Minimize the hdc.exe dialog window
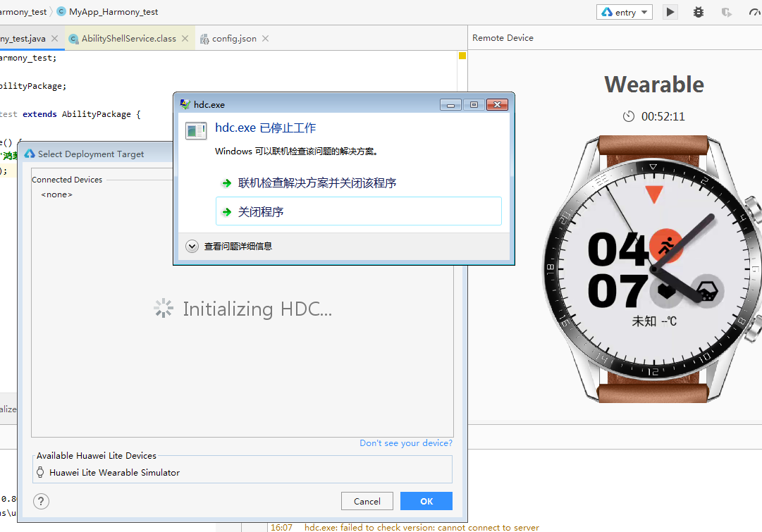The width and height of the screenshot is (762, 532). (450, 104)
